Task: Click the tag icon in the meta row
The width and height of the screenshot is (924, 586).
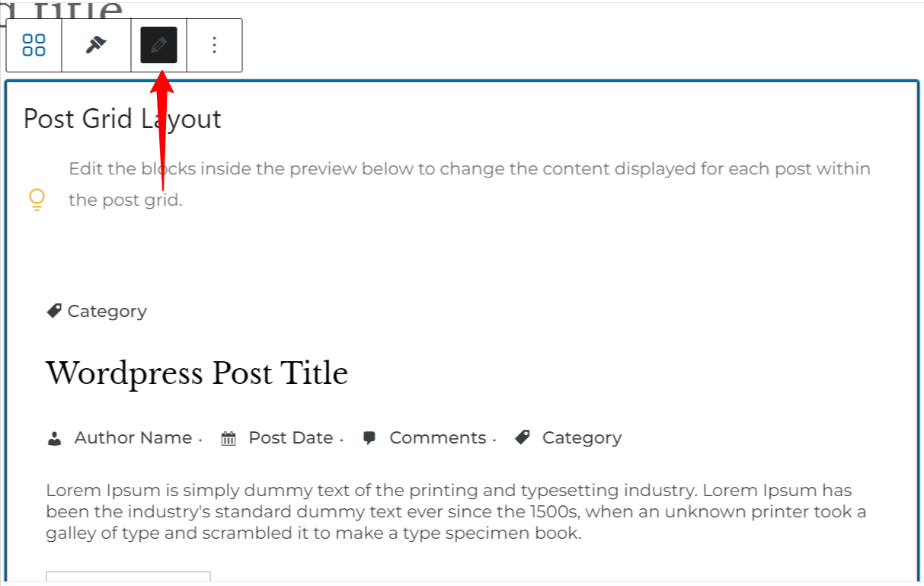Action: click(x=523, y=438)
